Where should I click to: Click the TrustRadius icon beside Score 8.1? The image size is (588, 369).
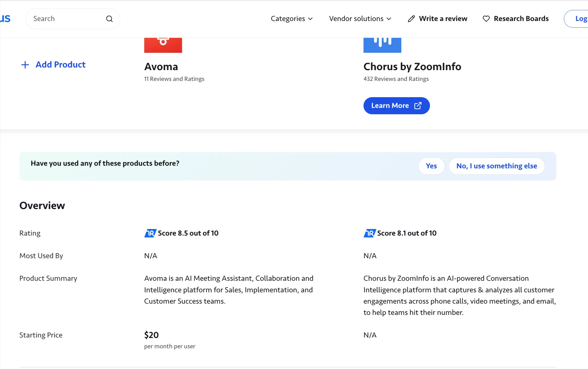pyautogui.click(x=370, y=233)
